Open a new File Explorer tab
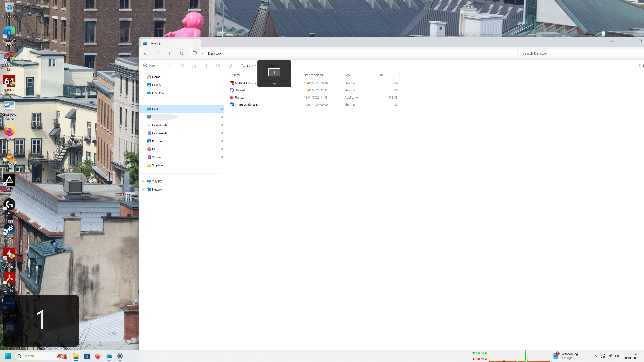This screenshot has height=362, width=644. click(x=207, y=43)
